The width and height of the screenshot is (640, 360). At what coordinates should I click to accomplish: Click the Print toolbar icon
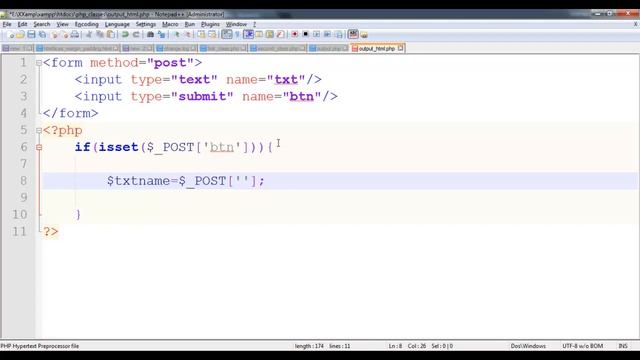click(75, 35)
